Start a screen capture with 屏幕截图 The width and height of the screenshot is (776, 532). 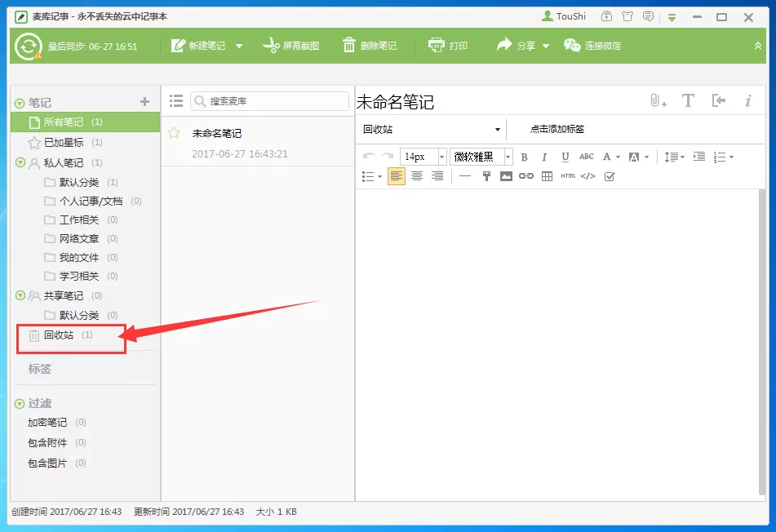291,46
